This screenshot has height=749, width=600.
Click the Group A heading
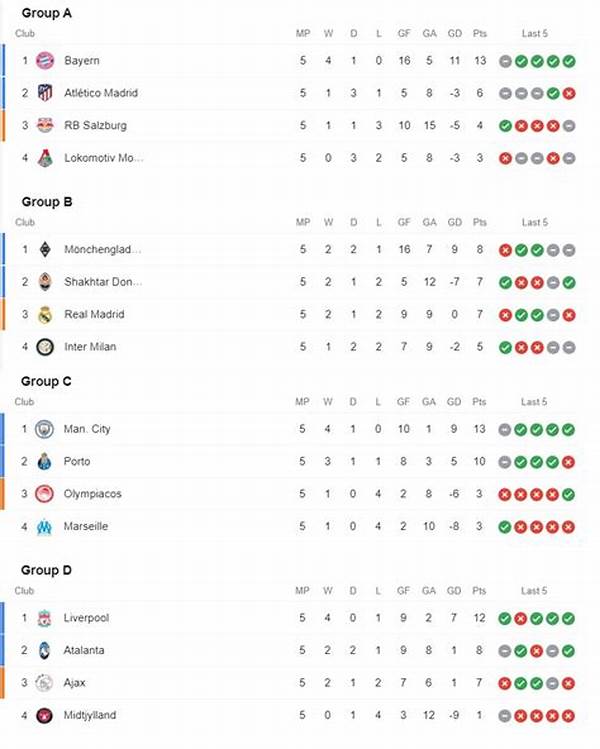pos(46,14)
